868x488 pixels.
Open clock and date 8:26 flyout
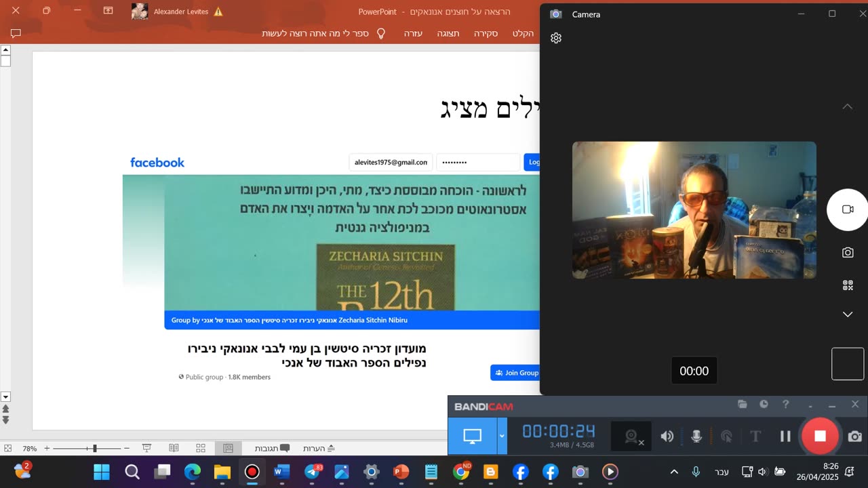click(818, 472)
